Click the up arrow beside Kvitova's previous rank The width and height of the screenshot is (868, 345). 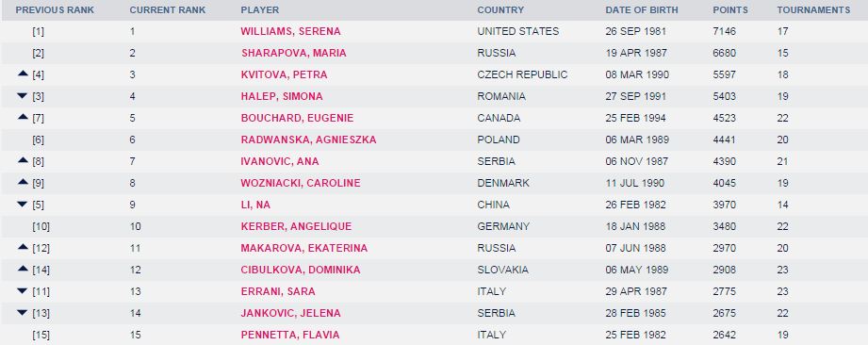pos(23,74)
